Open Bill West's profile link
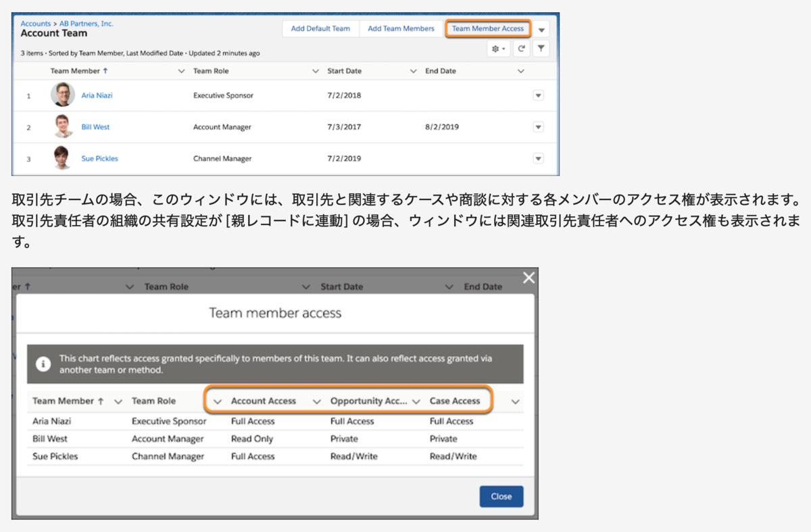This screenshot has width=811, height=532. click(x=95, y=127)
